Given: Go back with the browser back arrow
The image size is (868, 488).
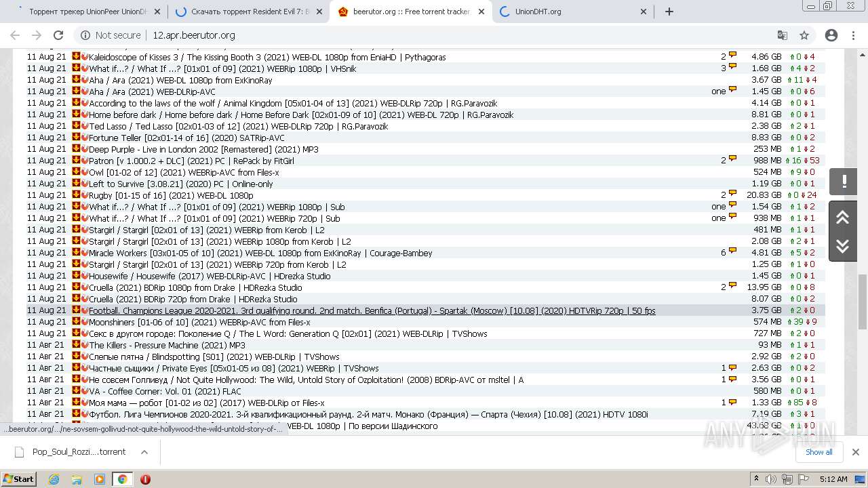Looking at the screenshot, I should point(15,35).
